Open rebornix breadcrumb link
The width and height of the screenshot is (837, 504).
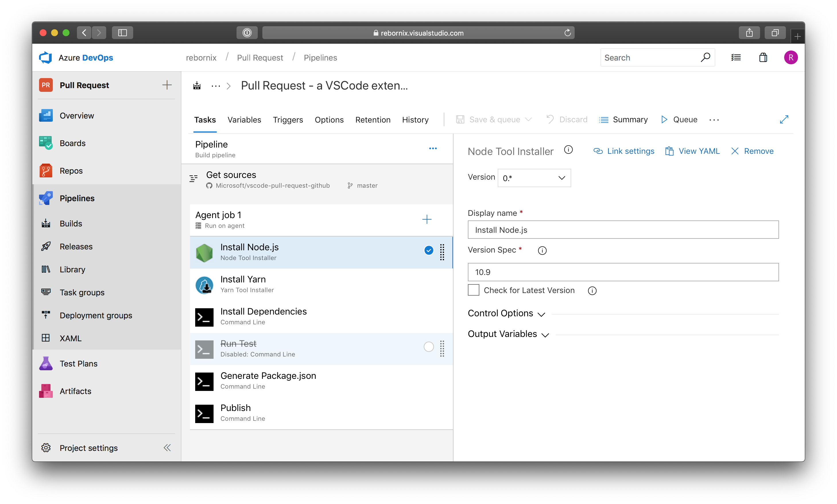click(201, 58)
